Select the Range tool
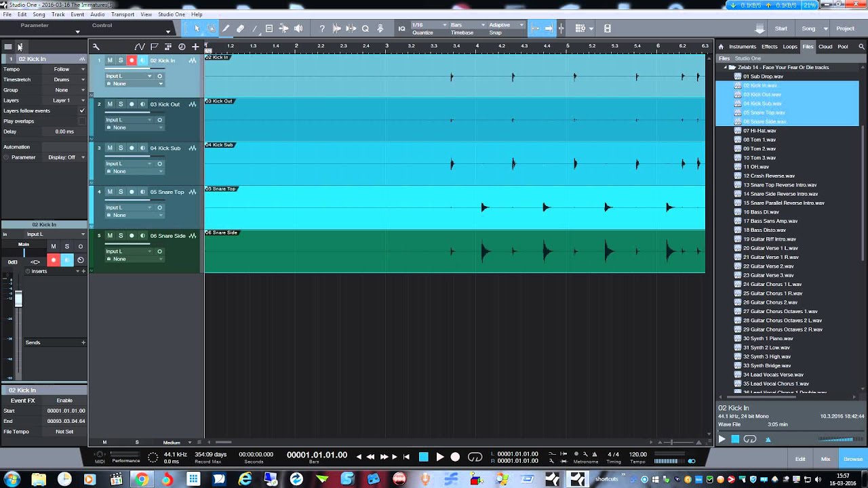The width and height of the screenshot is (868, 488). click(212, 28)
